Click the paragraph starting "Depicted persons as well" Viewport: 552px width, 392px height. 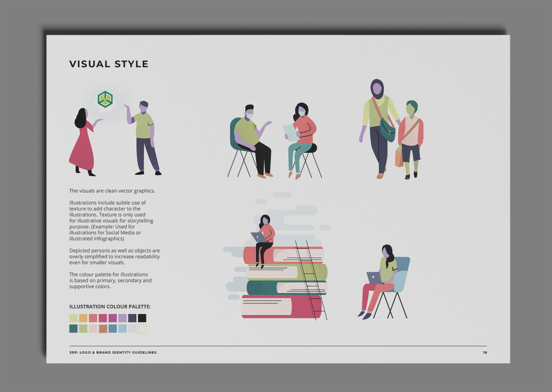click(x=114, y=256)
